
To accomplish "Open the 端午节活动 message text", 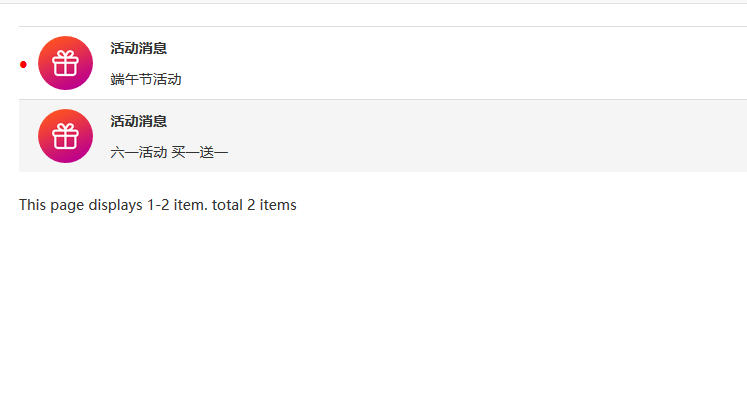I will (146, 79).
